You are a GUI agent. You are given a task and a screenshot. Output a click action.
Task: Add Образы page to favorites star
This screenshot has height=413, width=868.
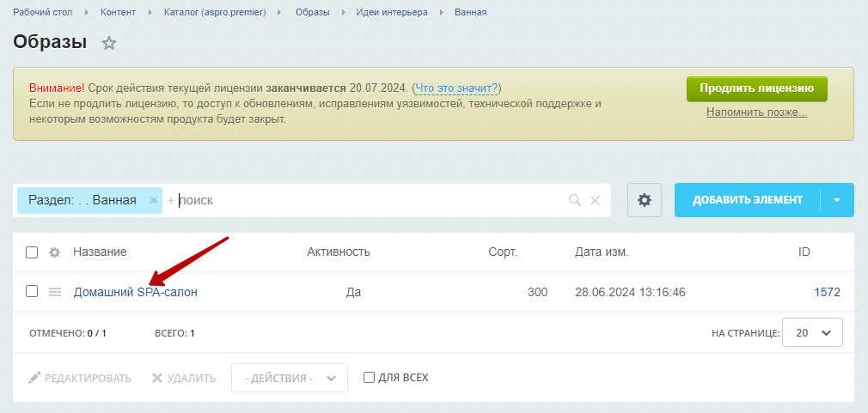click(x=109, y=44)
